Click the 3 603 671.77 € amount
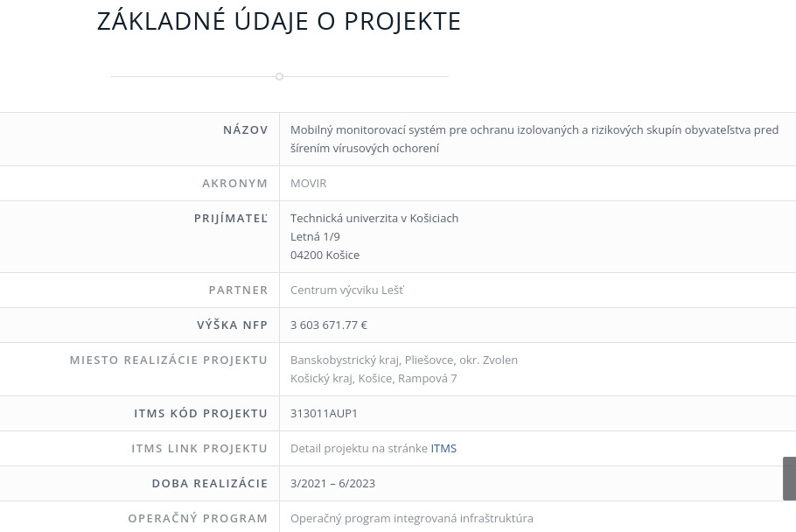 (x=329, y=325)
